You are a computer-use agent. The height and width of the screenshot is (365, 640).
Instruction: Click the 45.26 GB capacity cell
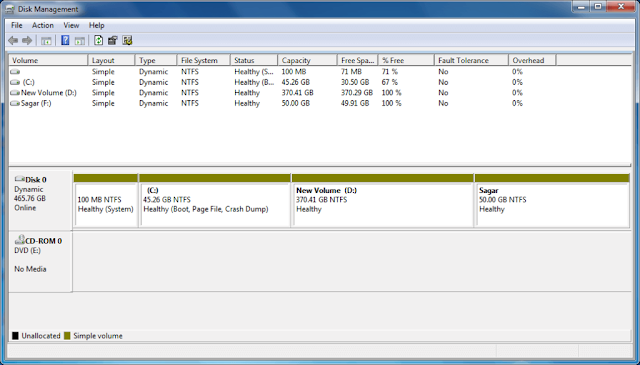pyautogui.click(x=296, y=82)
